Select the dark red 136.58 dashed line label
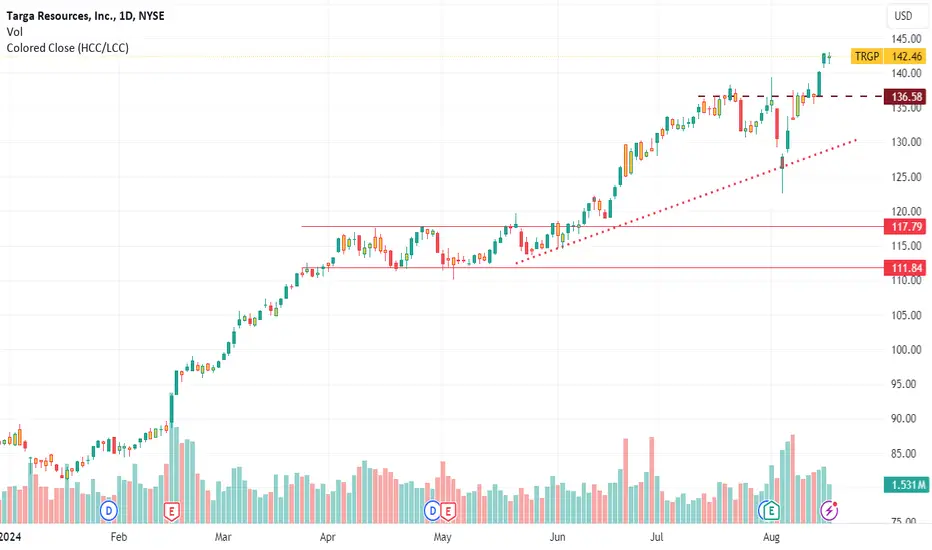932x550 pixels. [x=906, y=96]
